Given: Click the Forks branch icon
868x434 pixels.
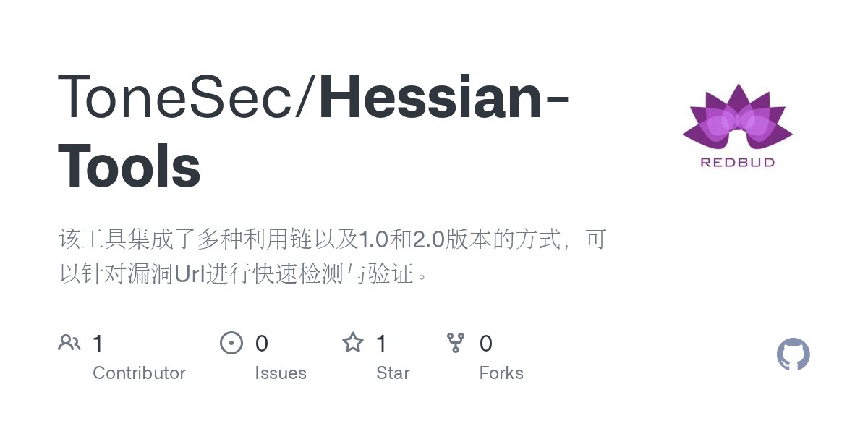Looking at the screenshot, I should click(x=456, y=343).
